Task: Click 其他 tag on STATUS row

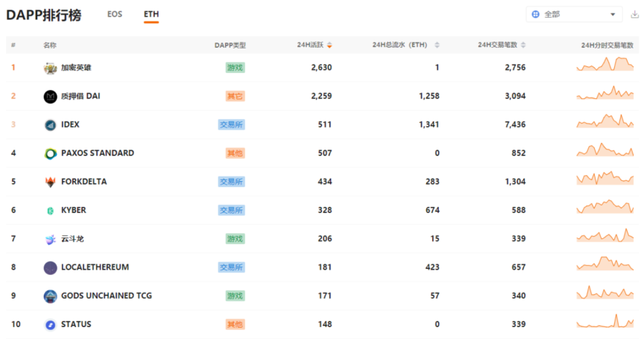Action: (235, 325)
